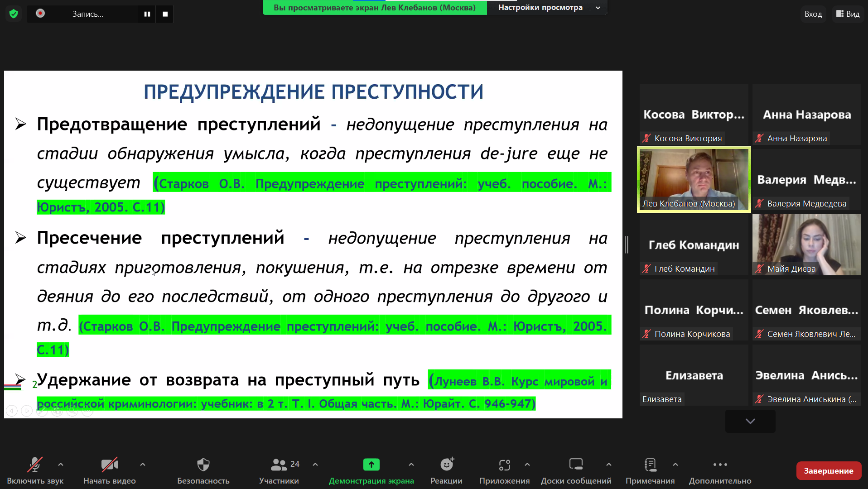Screen dimensions: 868x489
Task: Click the Вход button
Action: (813, 14)
